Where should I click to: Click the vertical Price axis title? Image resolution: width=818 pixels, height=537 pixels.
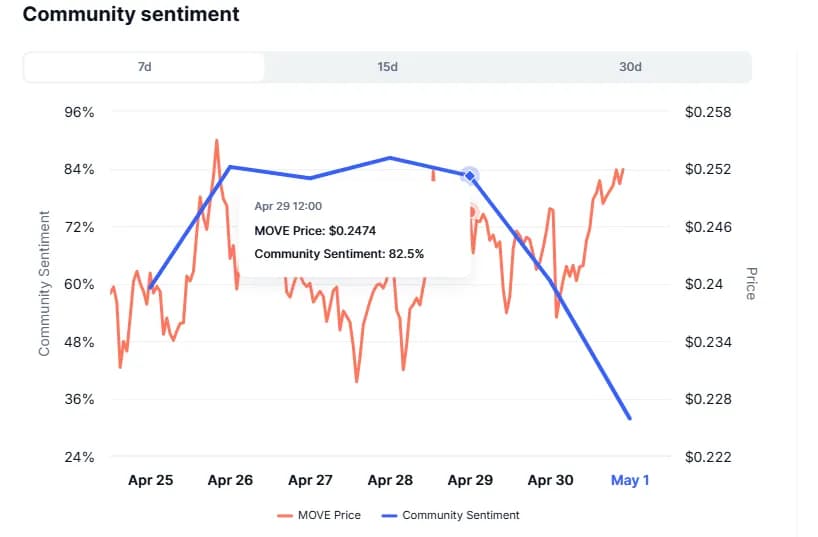[751, 284]
